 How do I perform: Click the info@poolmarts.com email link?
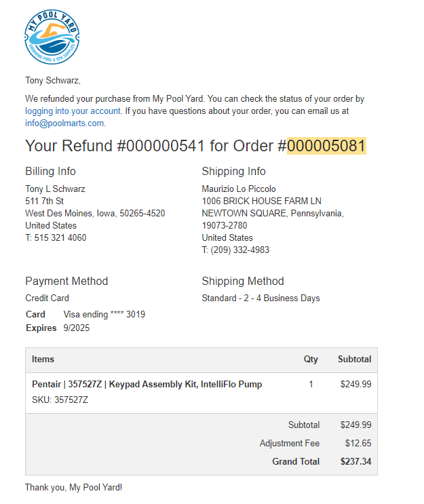pyautogui.click(x=64, y=123)
